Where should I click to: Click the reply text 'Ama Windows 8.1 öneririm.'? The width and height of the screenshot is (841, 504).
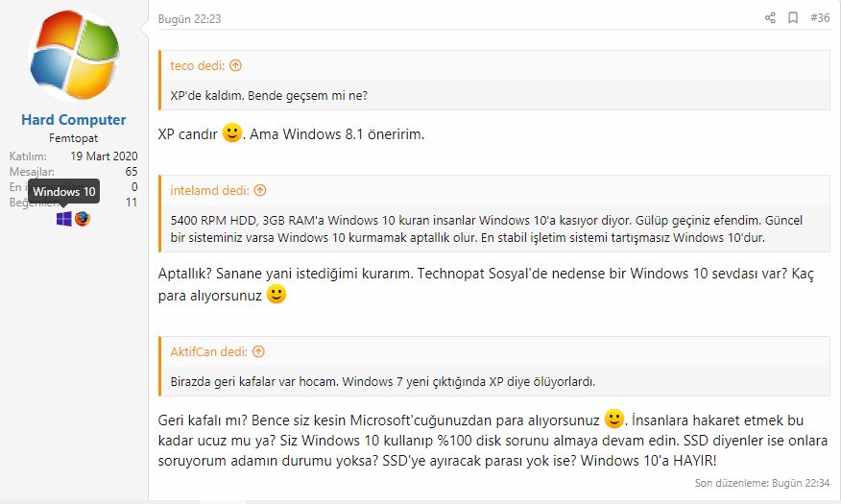tap(337, 134)
